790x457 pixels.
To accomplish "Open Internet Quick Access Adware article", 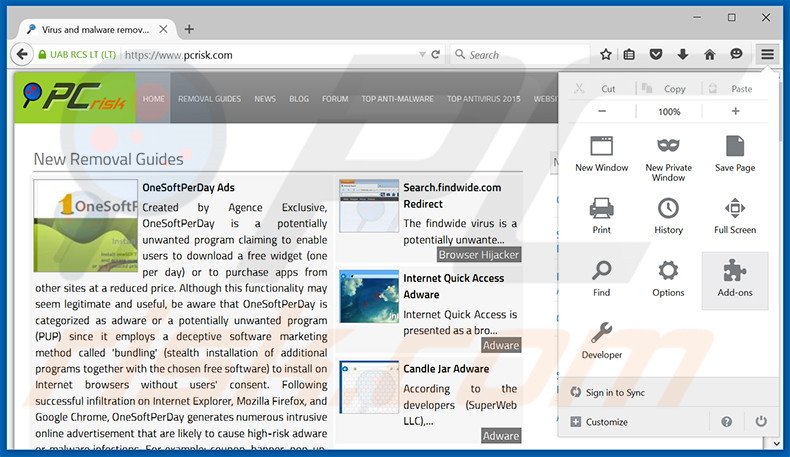I will tap(453, 286).
